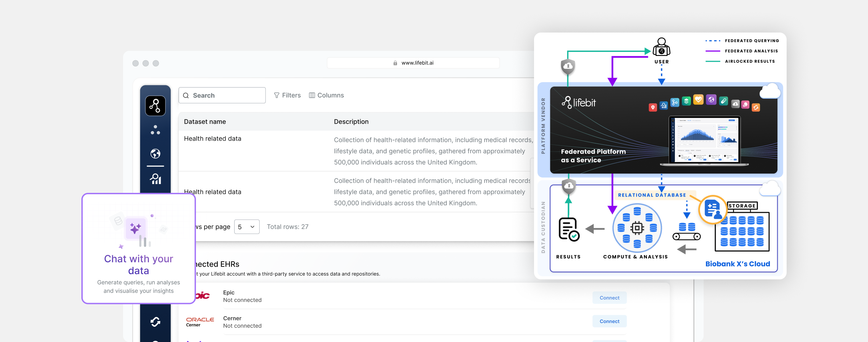Open the globe icon in the sidebar
Screen dimensions: 868x342
pos(155,154)
